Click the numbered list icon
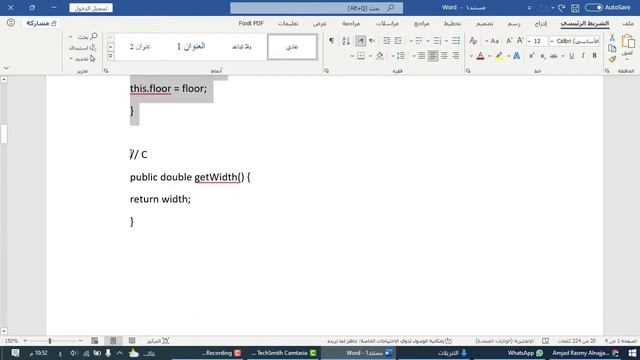This screenshot has width=640, height=360. [437, 41]
